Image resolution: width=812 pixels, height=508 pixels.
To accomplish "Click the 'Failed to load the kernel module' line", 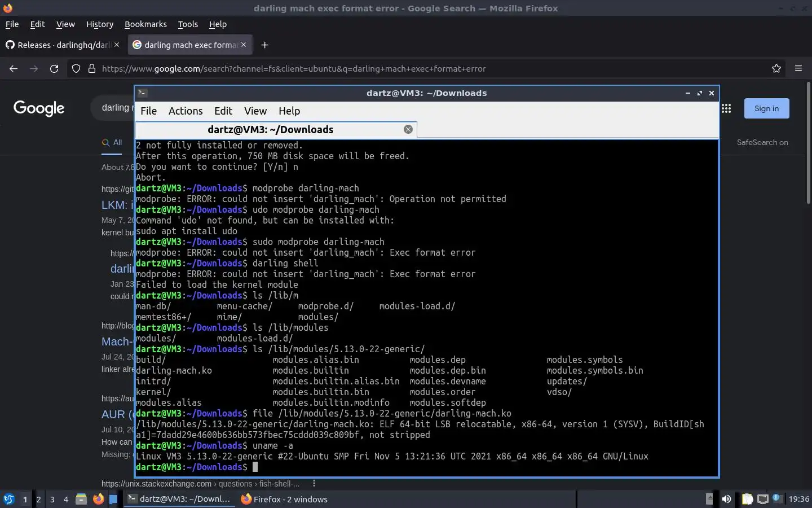I will 217,284.
